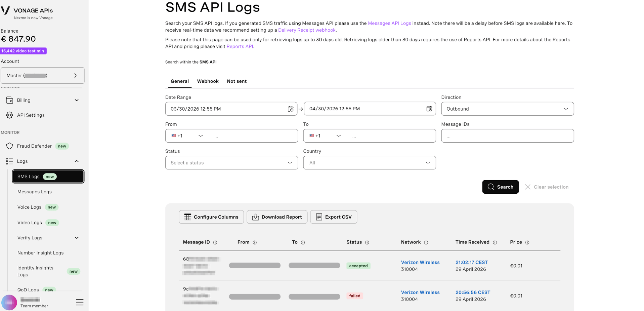Click the Status column info icon
This screenshot has height=311, width=644.
pos(367,242)
